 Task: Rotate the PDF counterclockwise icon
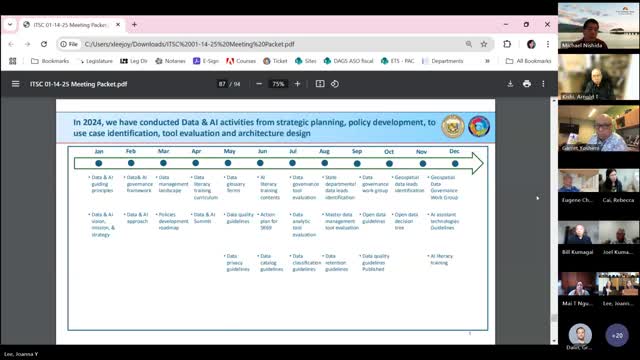335,84
